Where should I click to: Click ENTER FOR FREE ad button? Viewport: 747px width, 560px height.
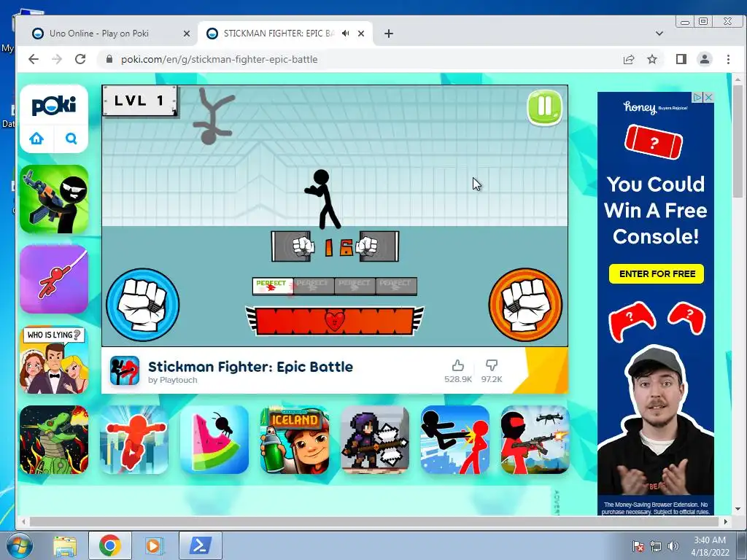tap(657, 274)
